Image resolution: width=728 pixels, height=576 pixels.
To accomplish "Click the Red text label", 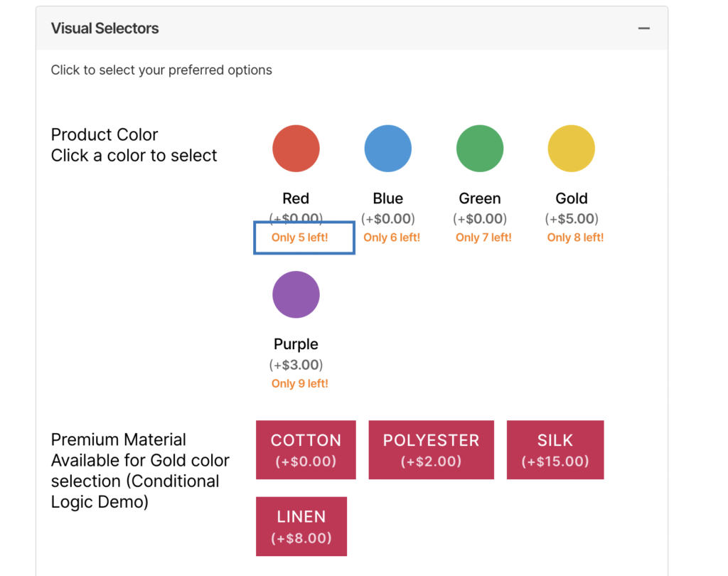I will [296, 198].
